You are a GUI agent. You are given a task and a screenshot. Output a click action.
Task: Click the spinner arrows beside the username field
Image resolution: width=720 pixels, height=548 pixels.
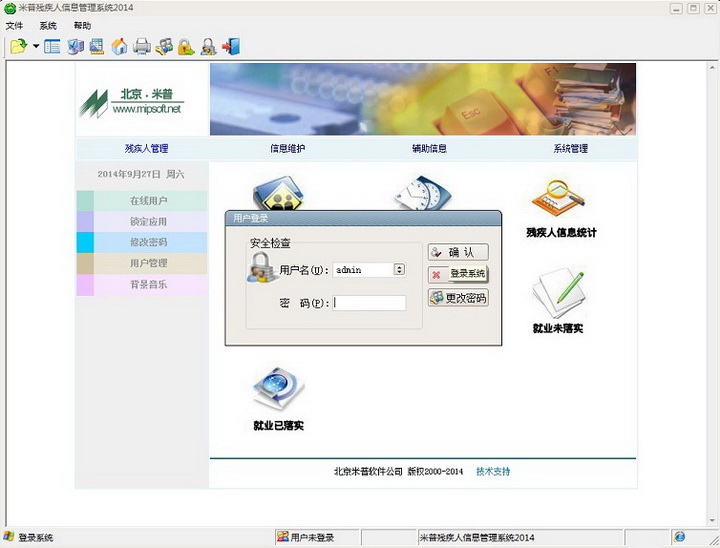point(399,270)
